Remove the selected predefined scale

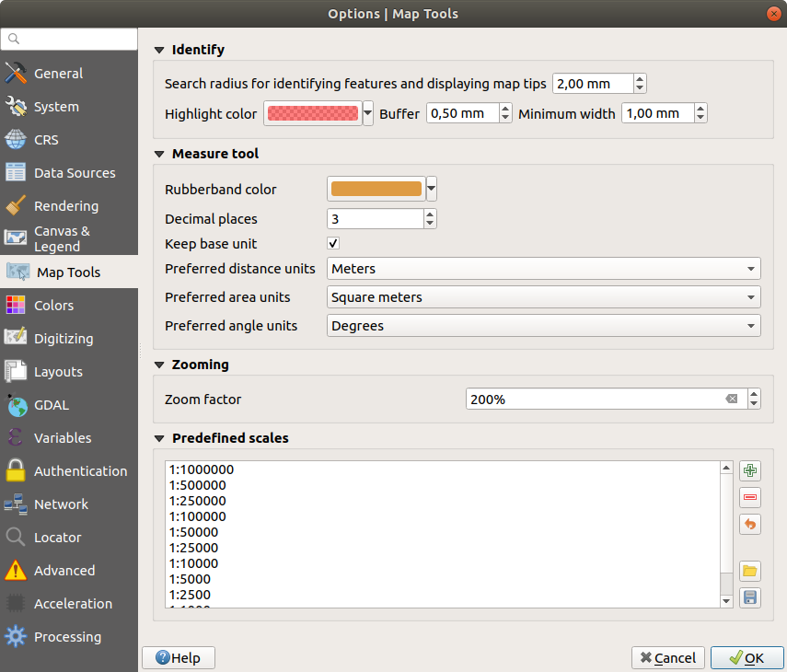coord(749,497)
